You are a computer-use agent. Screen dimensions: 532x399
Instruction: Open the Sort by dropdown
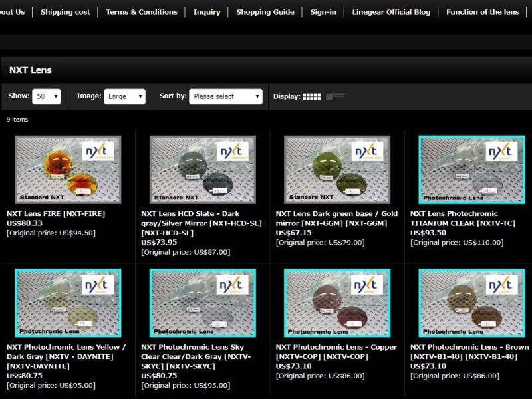tap(225, 96)
